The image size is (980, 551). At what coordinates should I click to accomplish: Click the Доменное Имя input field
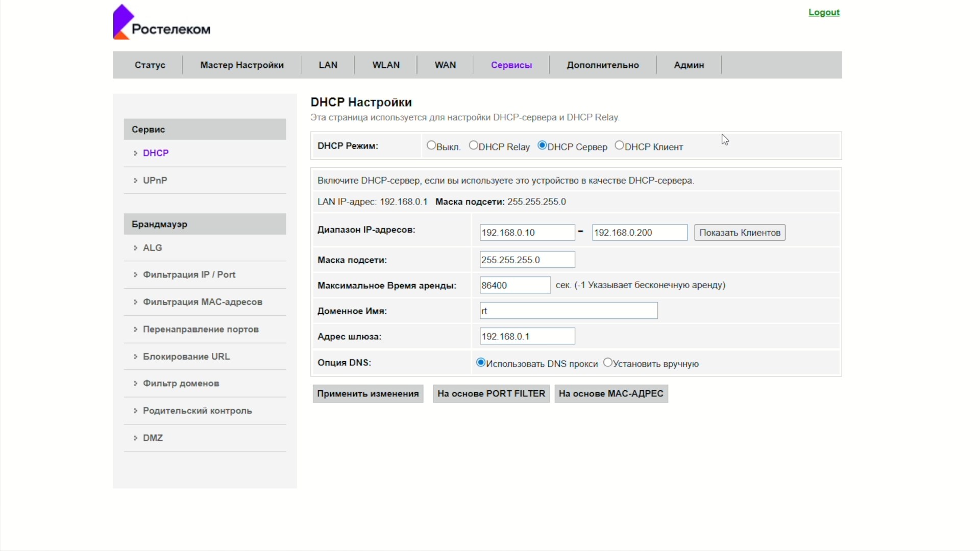click(568, 311)
